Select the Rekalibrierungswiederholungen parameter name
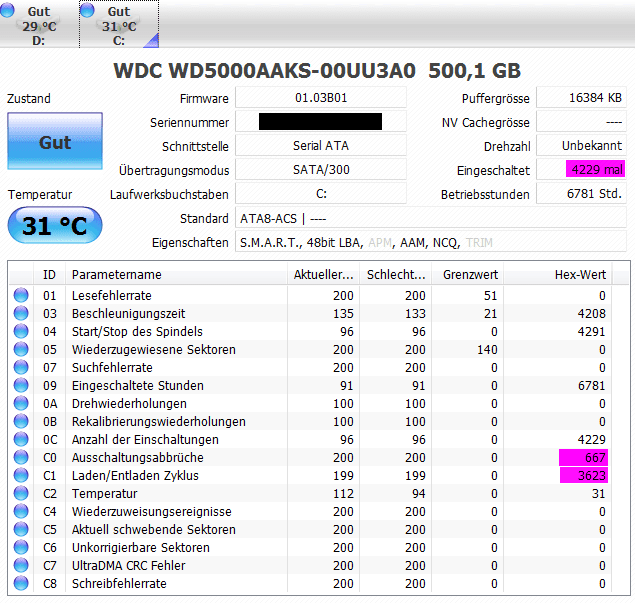The width and height of the screenshot is (635, 603). click(158, 422)
